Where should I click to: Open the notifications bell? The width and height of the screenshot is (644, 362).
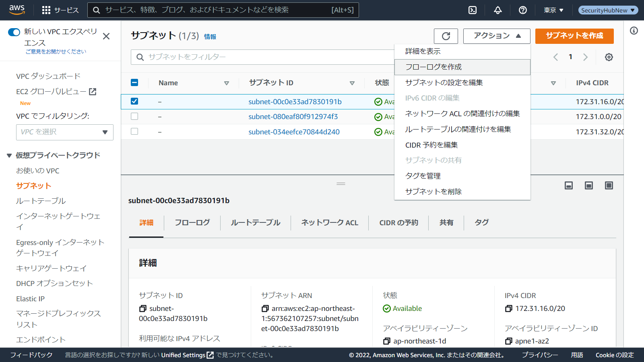(x=498, y=10)
